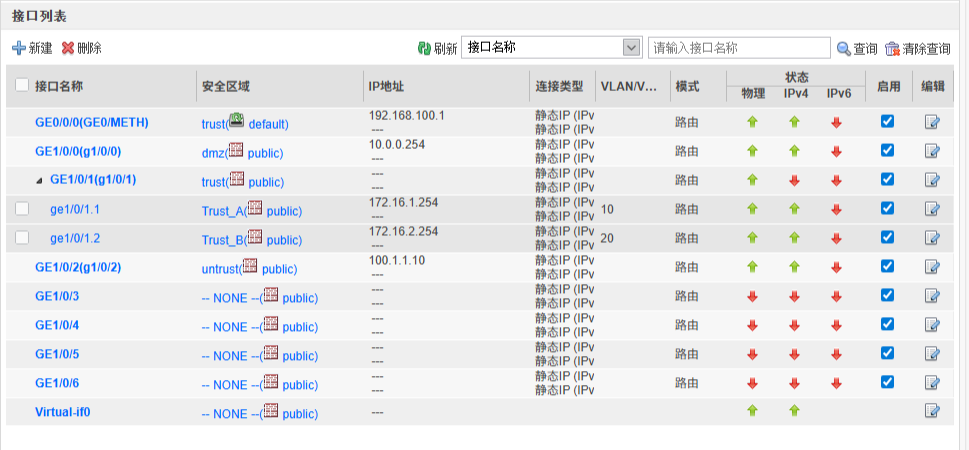The height and width of the screenshot is (450, 969).
Task: Toggle 启用 checkbox for GE1/0/5
Action: (887, 353)
